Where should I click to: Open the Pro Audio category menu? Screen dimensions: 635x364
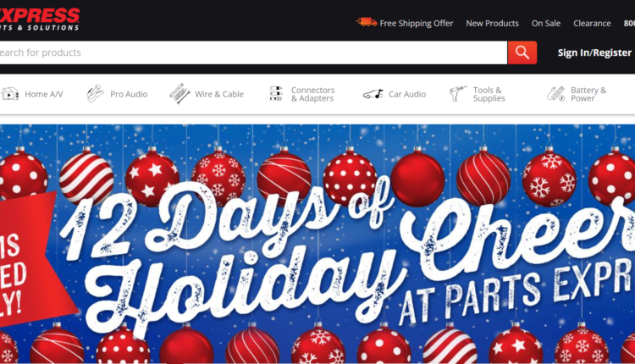129,94
